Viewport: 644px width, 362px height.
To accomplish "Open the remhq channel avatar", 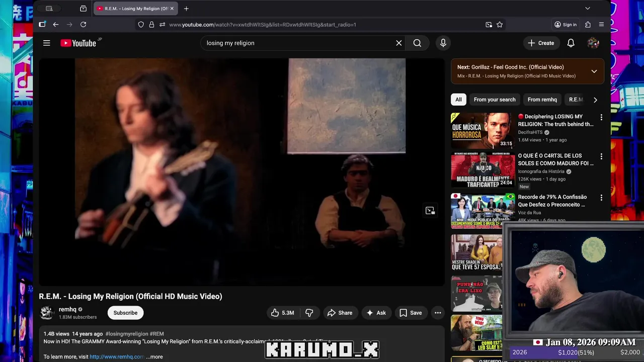I will [47, 313].
